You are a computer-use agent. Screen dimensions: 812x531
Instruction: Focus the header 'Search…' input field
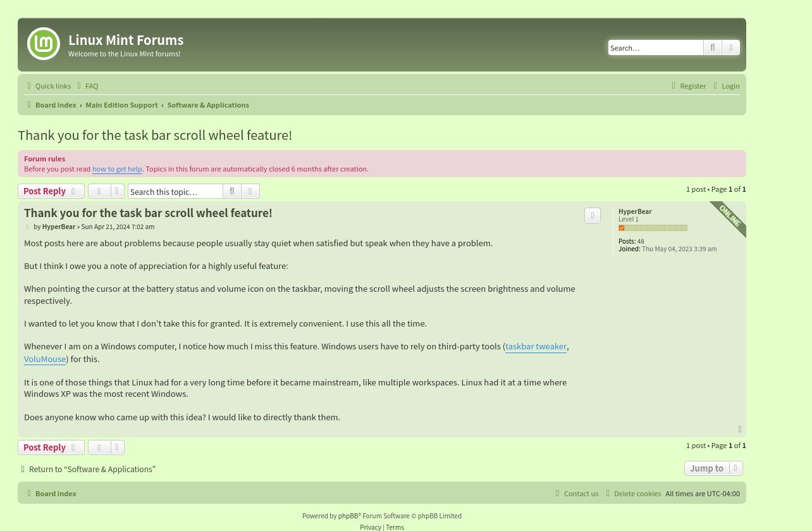click(656, 47)
